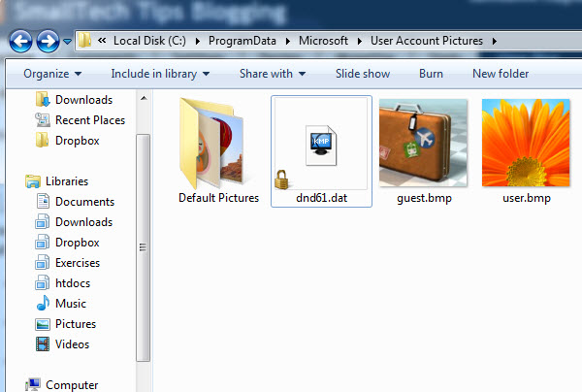Click the Favorites Dropbox folder icon
Viewport: 582px width, 392px height.
point(43,140)
